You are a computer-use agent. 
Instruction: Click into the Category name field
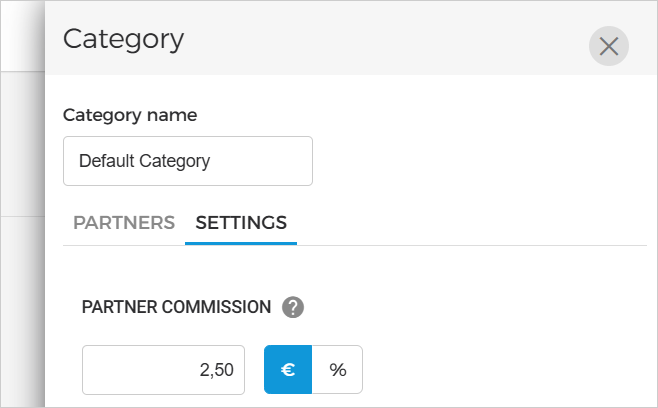pos(188,161)
